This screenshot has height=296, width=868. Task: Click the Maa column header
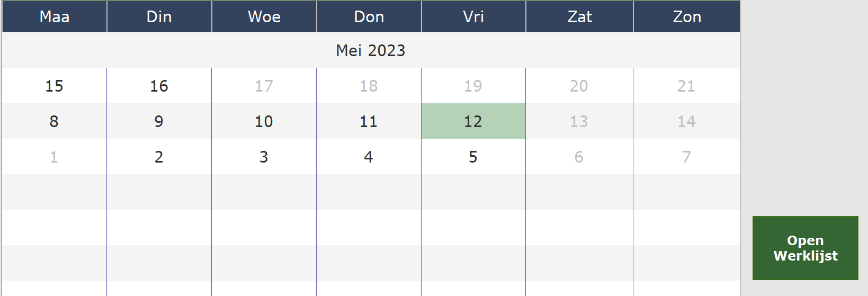55,16
